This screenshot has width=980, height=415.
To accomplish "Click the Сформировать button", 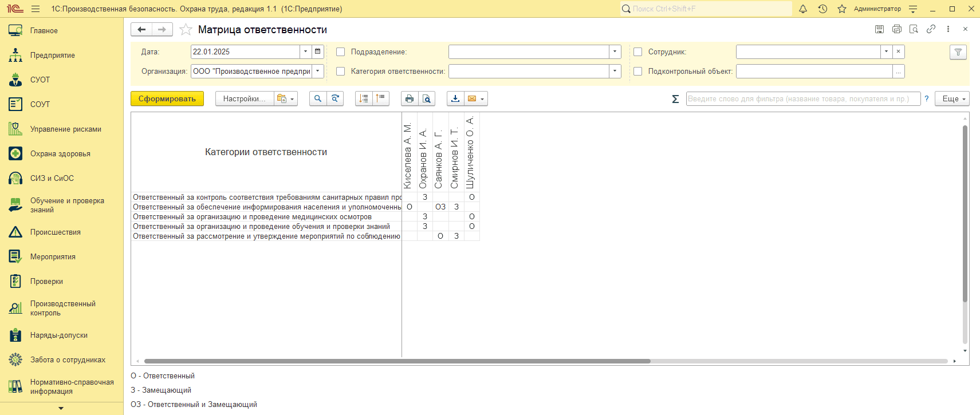I will (167, 98).
